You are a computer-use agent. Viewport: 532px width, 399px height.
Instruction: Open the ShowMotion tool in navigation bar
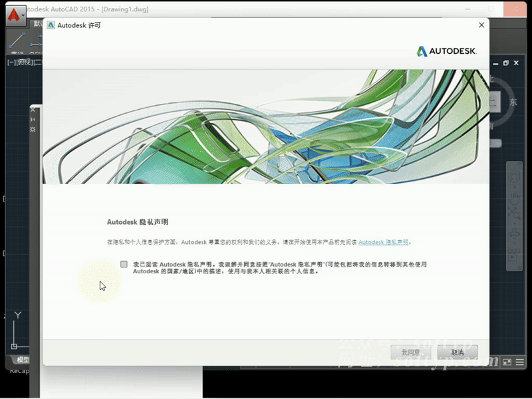pos(514,255)
